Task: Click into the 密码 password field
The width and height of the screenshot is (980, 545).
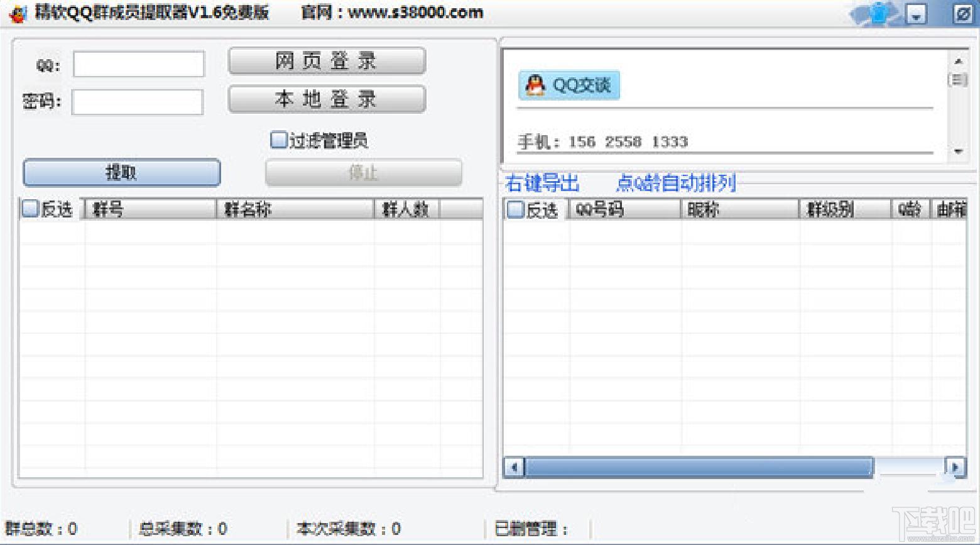Action: [x=138, y=102]
